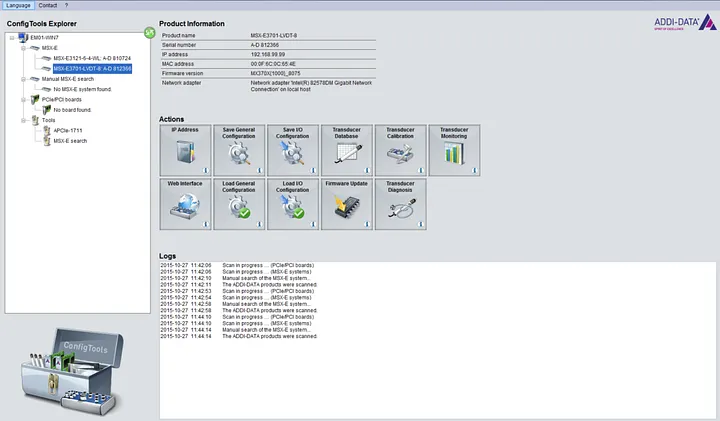The image size is (720, 421).
Task: Click the 11:42:10 'Manual search' log line
Action: click(235, 278)
